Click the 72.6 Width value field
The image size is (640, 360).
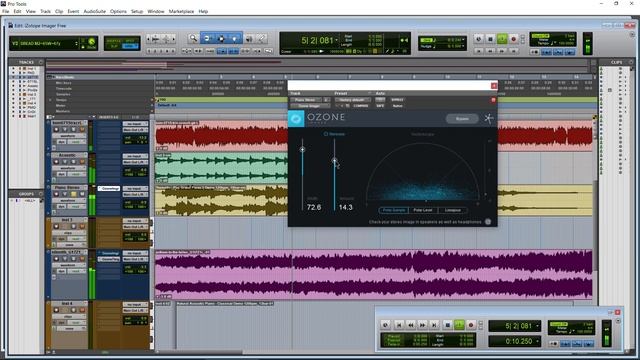point(313,207)
